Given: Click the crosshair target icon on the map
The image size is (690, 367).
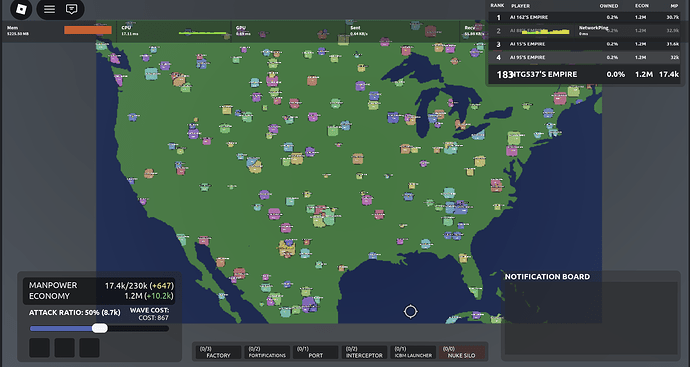Looking at the screenshot, I should tap(411, 312).
